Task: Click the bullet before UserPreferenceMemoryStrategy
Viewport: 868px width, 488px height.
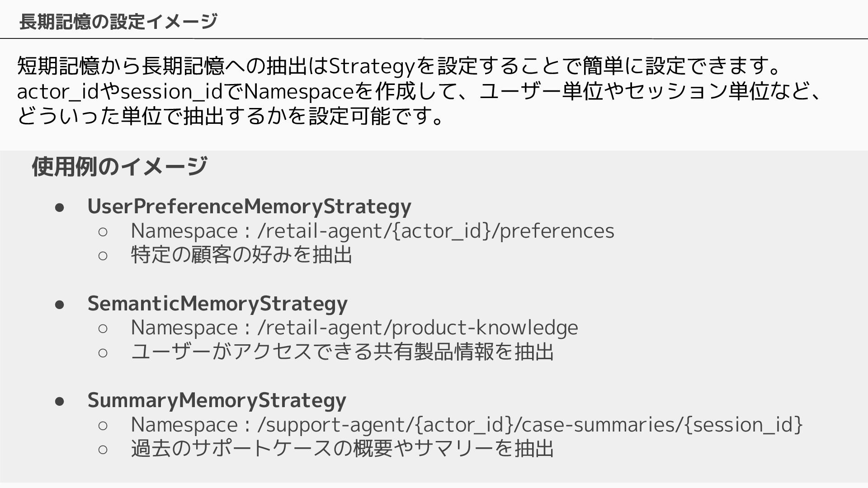Action: [x=60, y=207]
